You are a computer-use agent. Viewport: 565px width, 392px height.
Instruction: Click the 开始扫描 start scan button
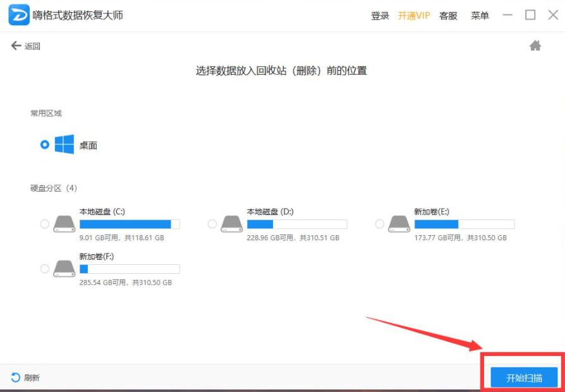click(x=524, y=378)
